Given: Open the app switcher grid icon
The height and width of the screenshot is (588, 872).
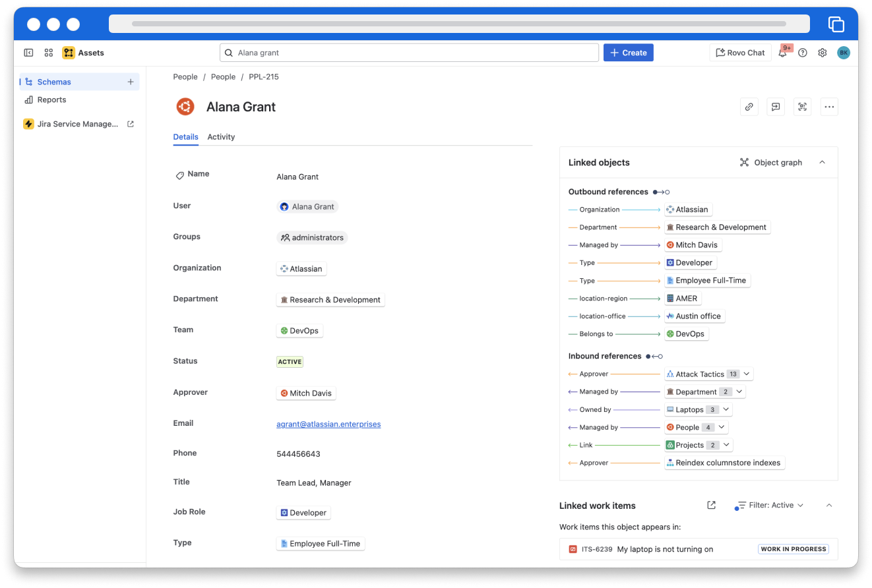Looking at the screenshot, I should tap(49, 53).
